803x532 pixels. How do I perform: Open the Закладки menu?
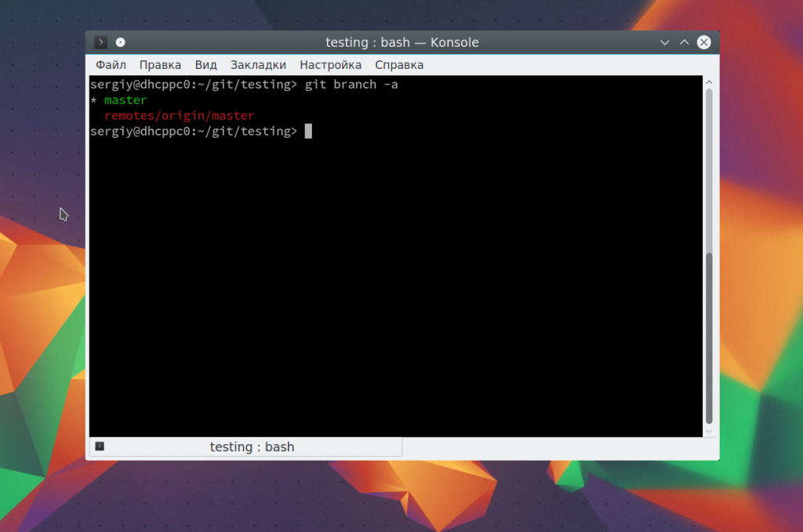[258, 65]
